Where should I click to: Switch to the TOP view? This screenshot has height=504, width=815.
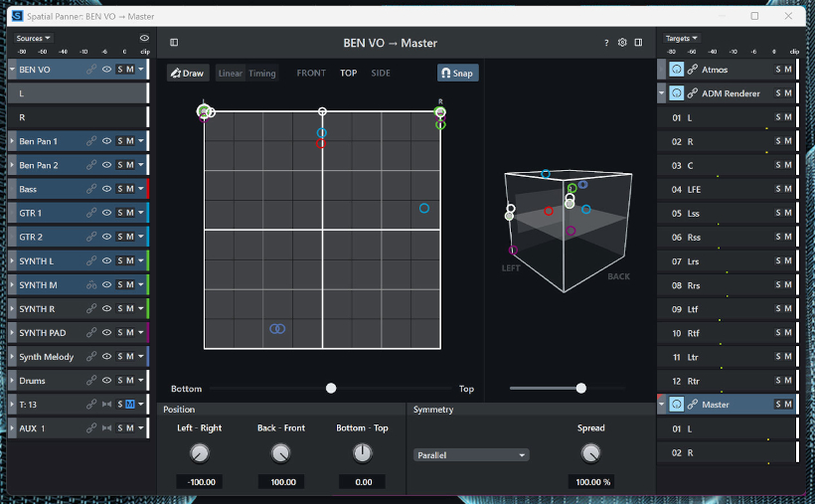tap(348, 73)
